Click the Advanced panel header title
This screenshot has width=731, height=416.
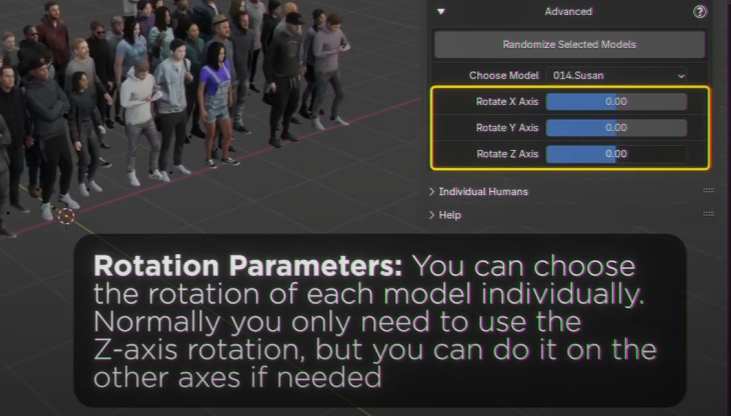coord(568,12)
